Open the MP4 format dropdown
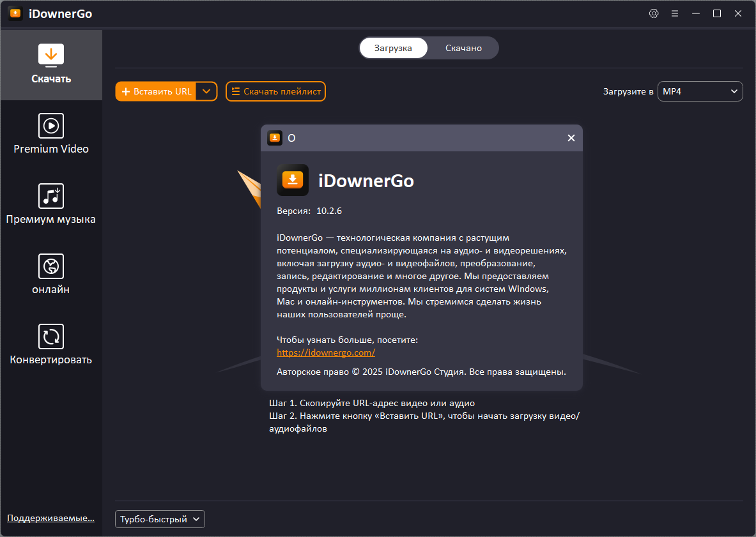This screenshot has width=756, height=537. (700, 91)
